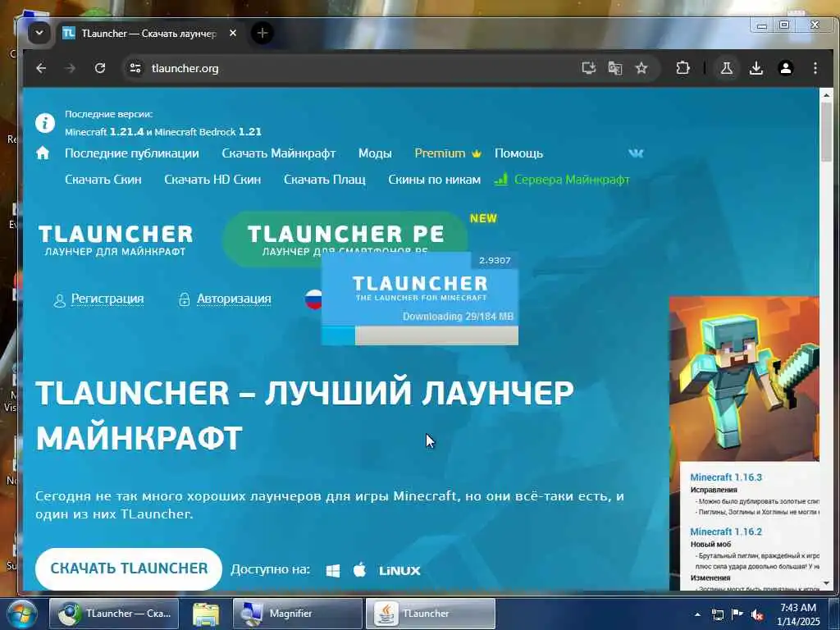
Task: Click the Windows platform icon
Action: coord(333,571)
